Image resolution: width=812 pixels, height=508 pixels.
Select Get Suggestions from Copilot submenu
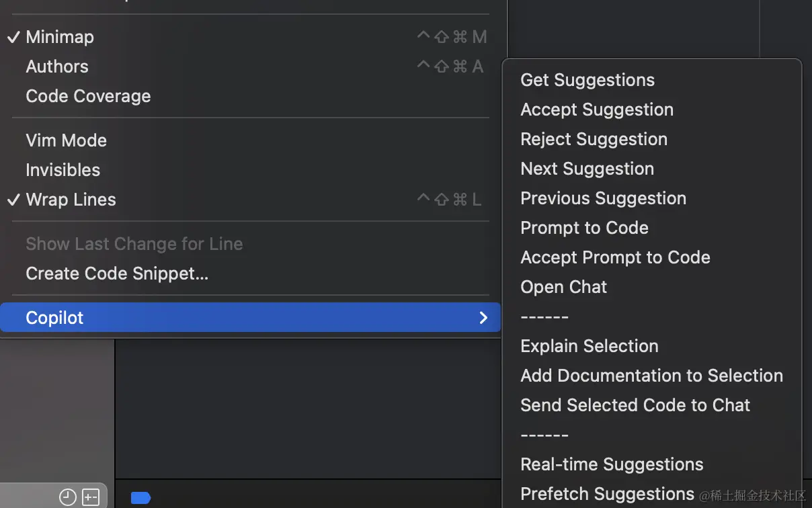point(587,80)
